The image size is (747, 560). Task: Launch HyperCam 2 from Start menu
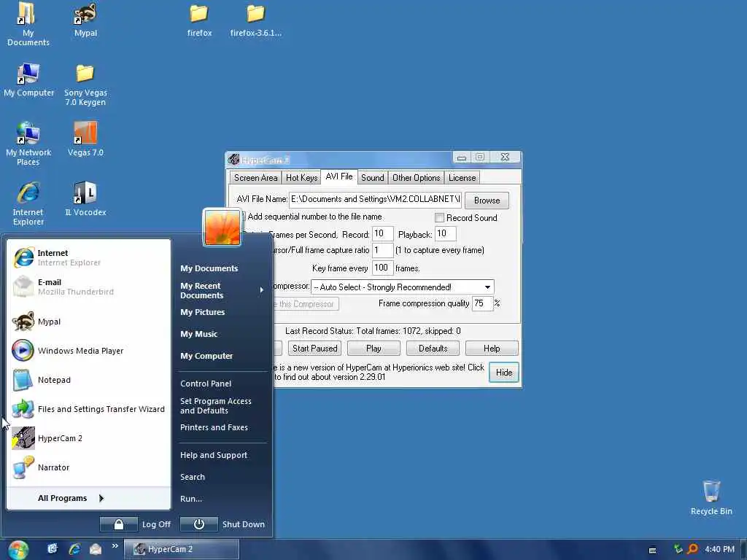(88, 438)
